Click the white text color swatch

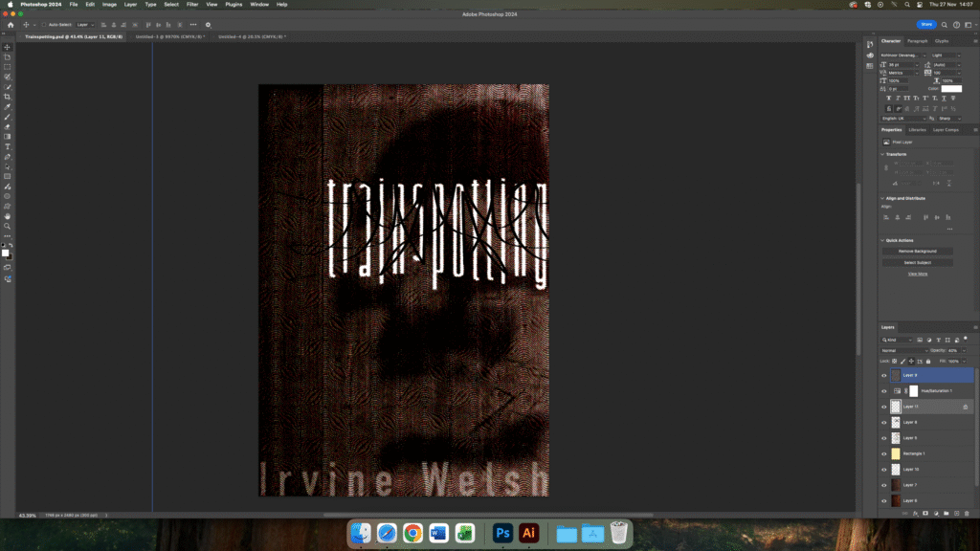[x=951, y=89]
